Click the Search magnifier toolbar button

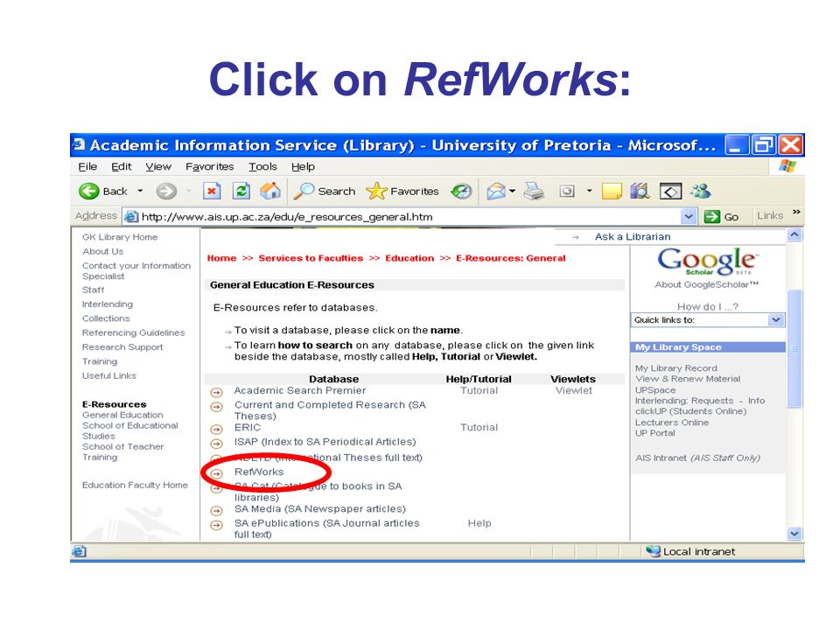click(x=325, y=191)
